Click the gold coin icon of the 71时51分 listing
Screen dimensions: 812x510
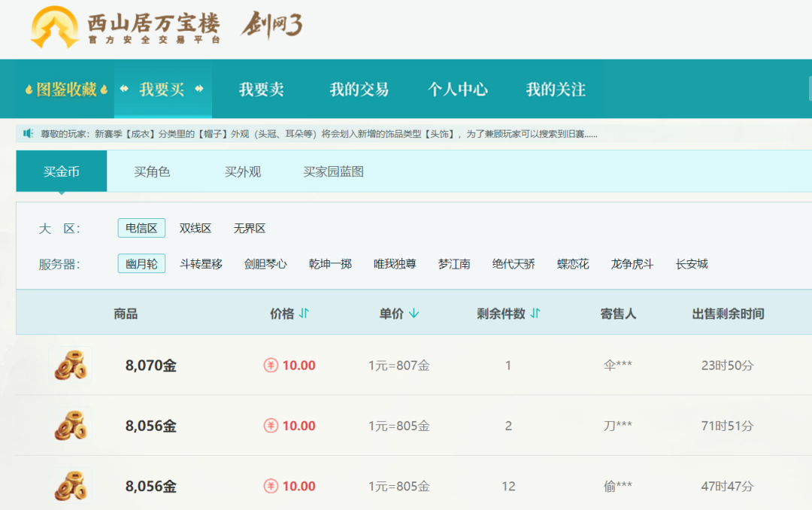(71, 425)
